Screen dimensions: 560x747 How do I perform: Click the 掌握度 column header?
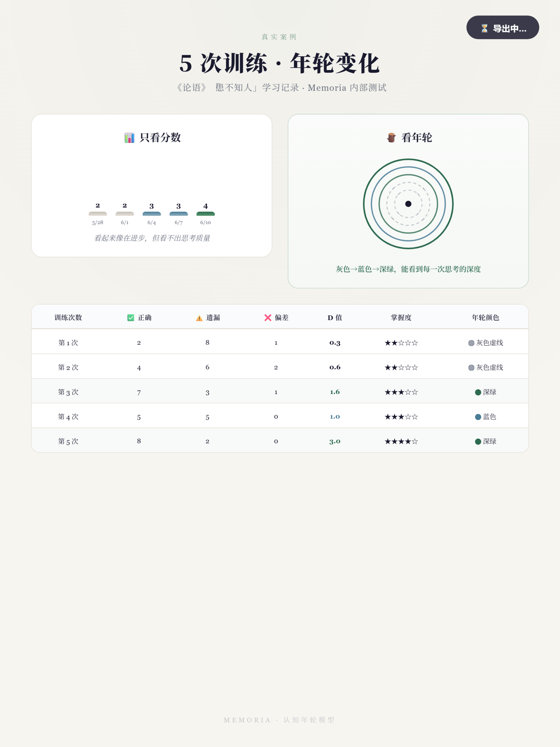401,318
